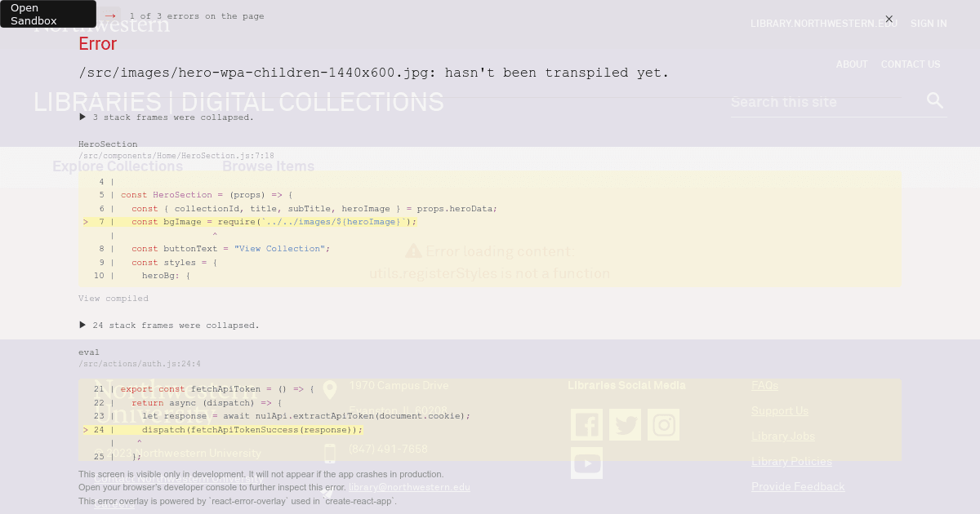
Task: Click the SIGN IN link
Action: 929,23
